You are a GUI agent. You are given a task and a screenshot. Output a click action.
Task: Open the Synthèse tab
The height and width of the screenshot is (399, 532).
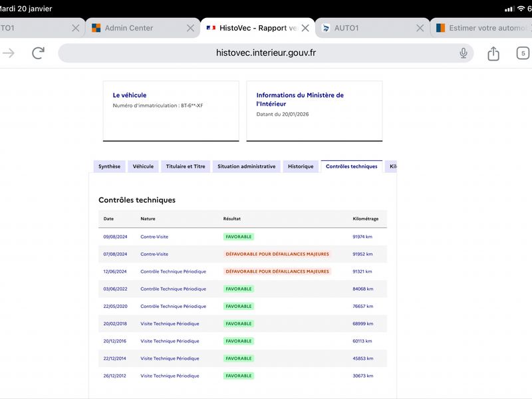point(109,166)
